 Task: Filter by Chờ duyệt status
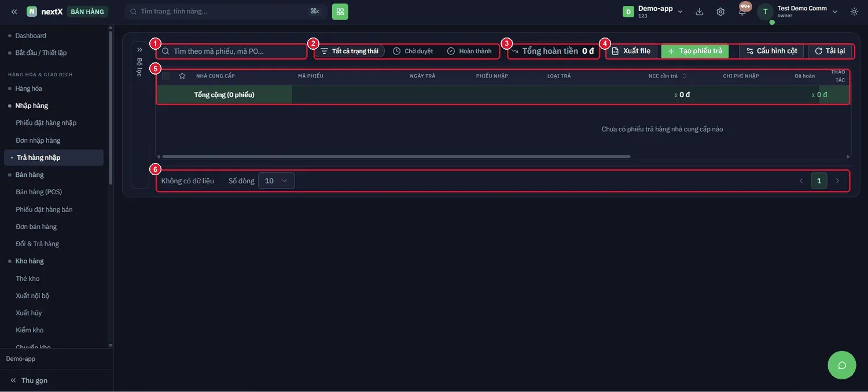point(413,51)
